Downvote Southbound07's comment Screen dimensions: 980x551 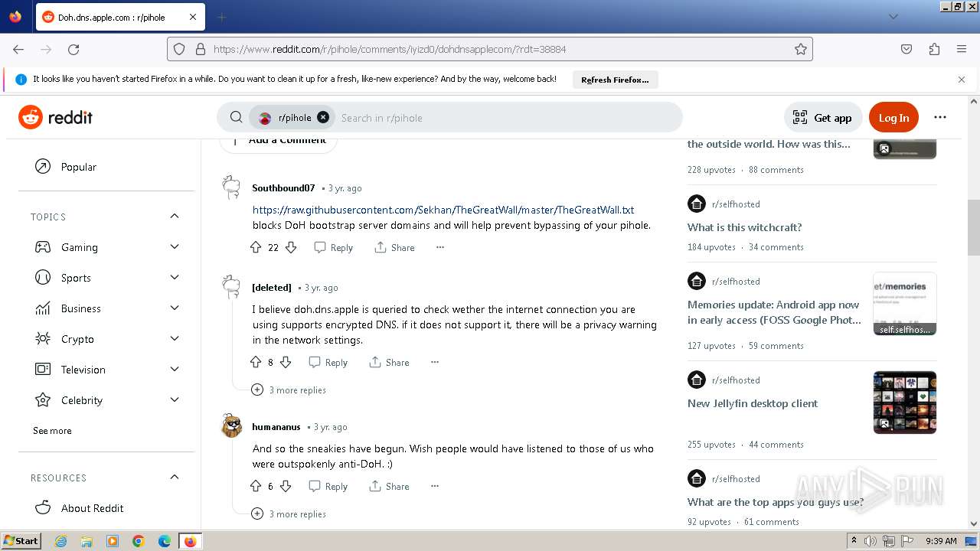click(x=291, y=247)
